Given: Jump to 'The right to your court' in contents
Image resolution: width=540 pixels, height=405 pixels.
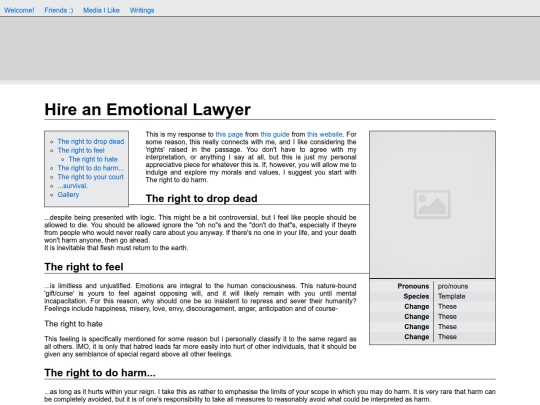Looking at the screenshot, I should 91,177.
